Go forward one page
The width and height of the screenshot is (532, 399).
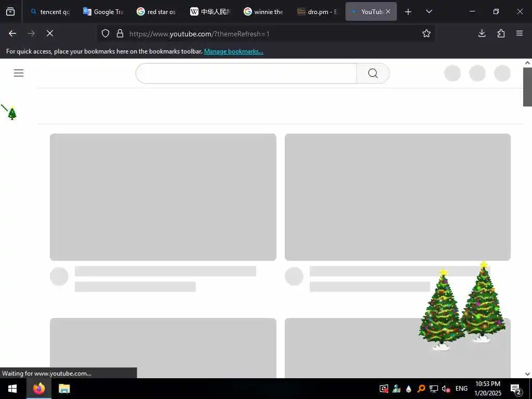[31, 33]
